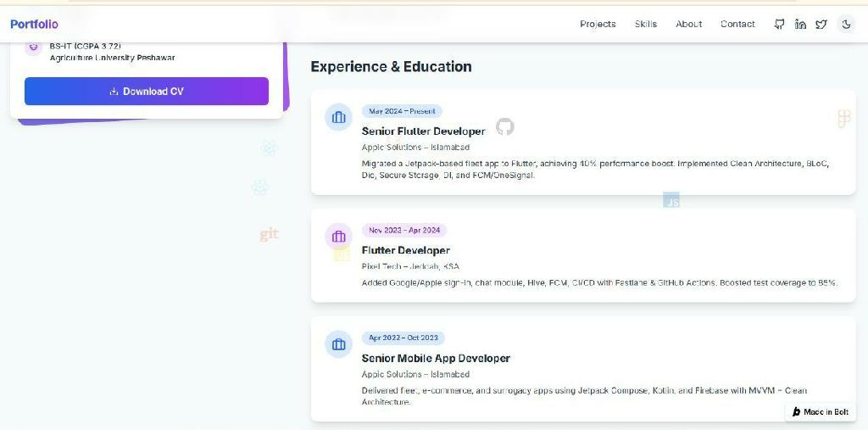Open the Skills nav item
Viewport: 868px width, 430px height.
tap(645, 24)
